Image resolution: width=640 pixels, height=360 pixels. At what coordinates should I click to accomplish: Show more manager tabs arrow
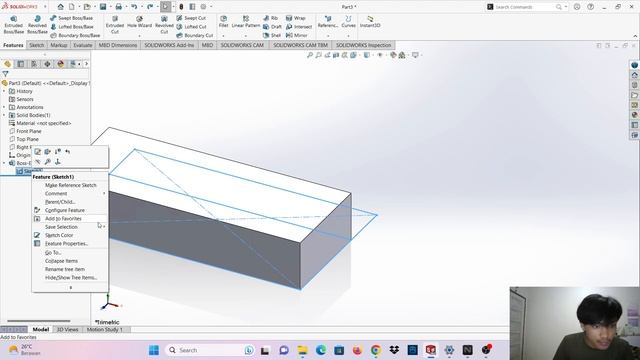[86, 64]
